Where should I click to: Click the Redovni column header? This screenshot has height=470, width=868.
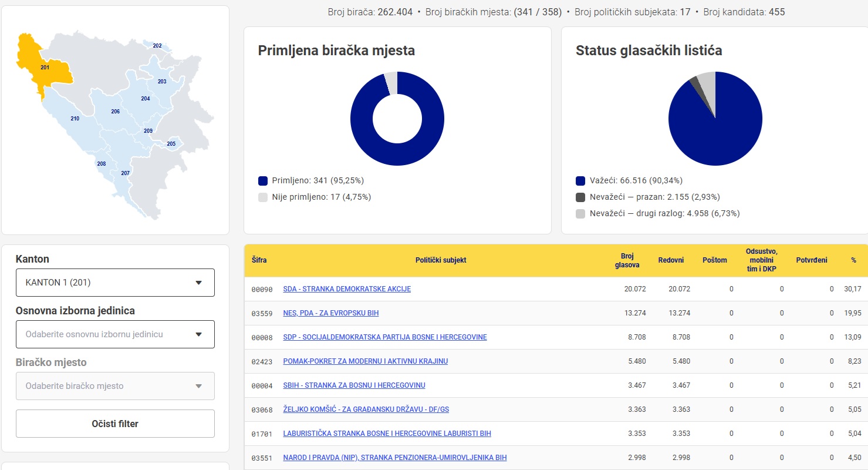point(671,260)
